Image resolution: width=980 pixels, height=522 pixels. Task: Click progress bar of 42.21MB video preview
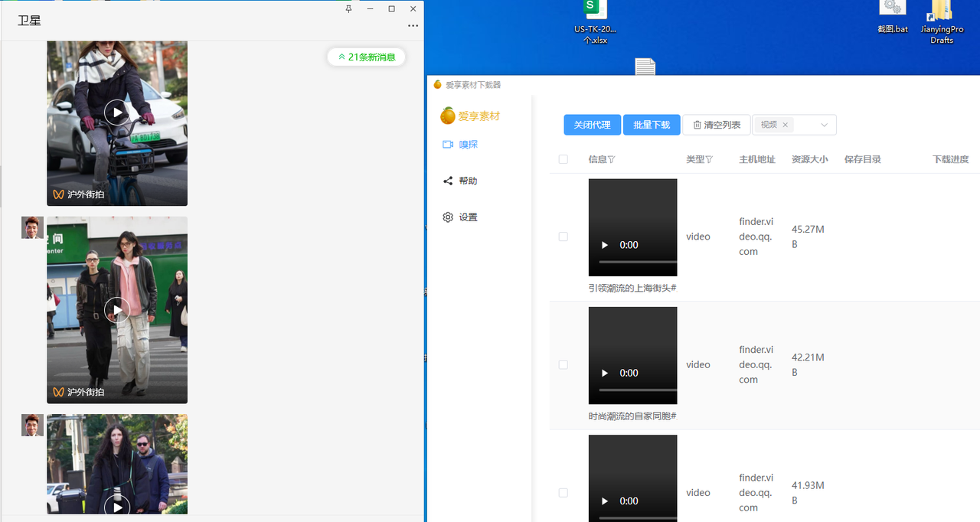(x=638, y=390)
